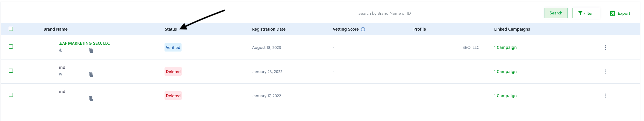
Task: Open info icon beside Vetting Score
Action: point(363,29)
